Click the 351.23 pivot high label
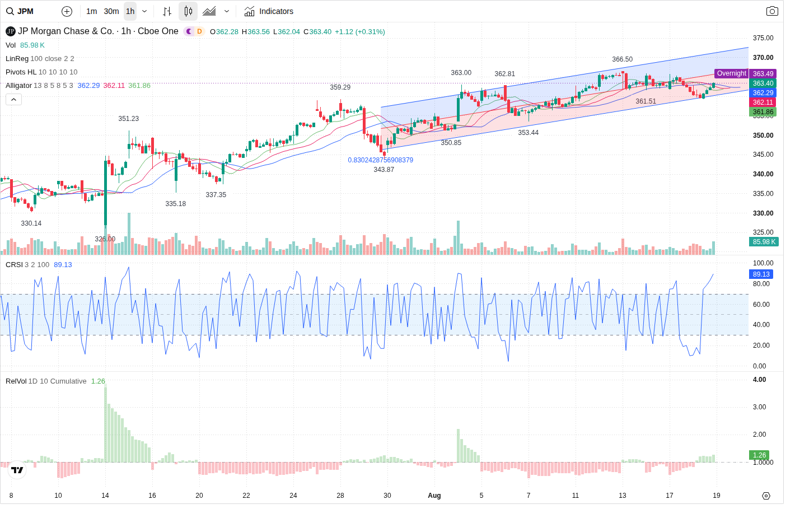 (x=129, y=119)
